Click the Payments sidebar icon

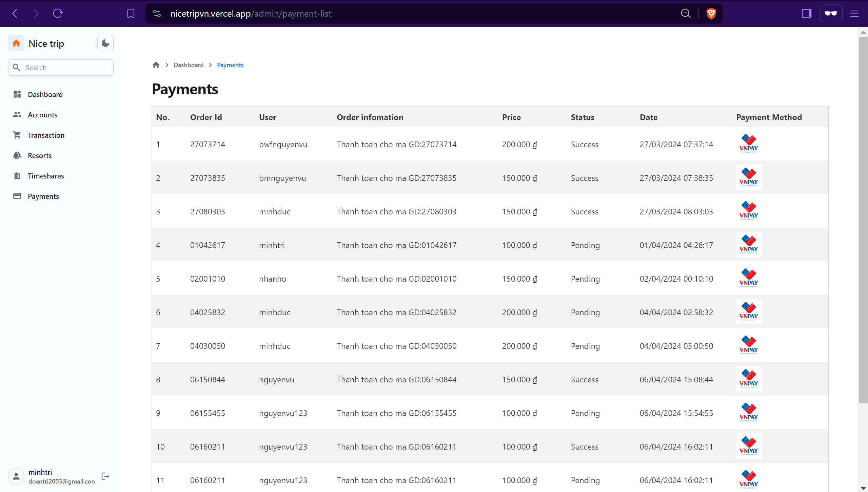point(17,196)
